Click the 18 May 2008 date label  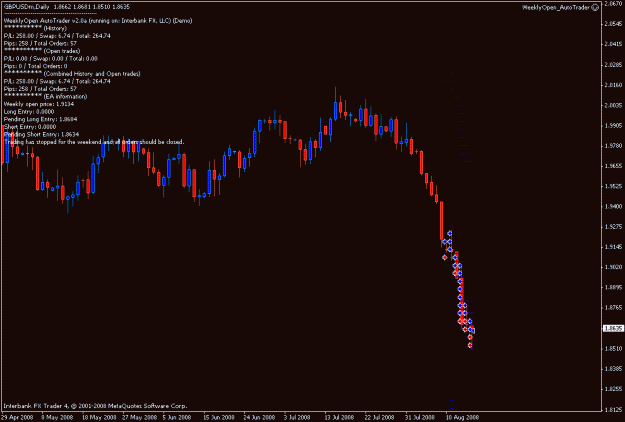click(98, 418)
